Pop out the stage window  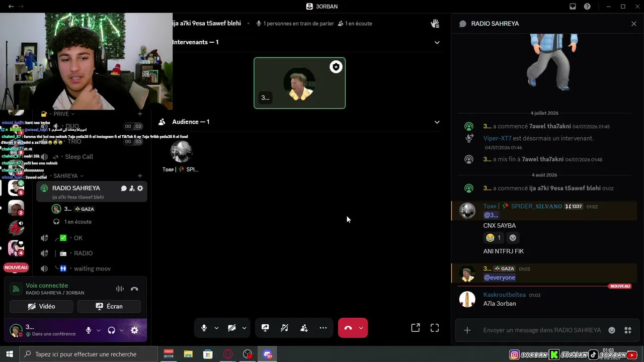(x=416, y=328)
